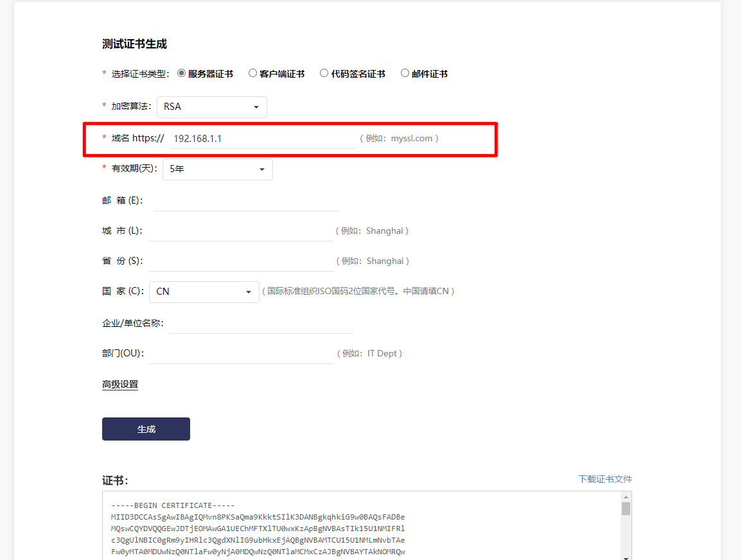742x560 pixels.
Task: Focus the 部门(OU) input field
Action: tap(242, 354)
